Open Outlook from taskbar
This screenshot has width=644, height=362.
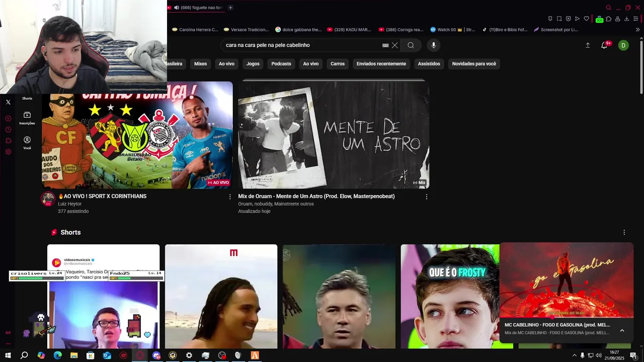click(x=107, y=355)
